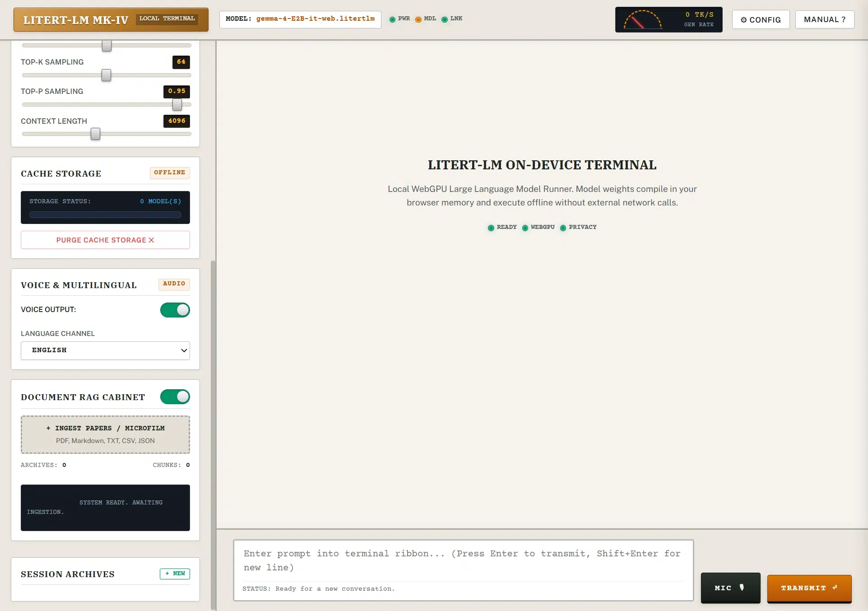This screenshot has height=611, width=868.
Task: Click the 0 TK/S gen rate readout
Action: point(699,15)
